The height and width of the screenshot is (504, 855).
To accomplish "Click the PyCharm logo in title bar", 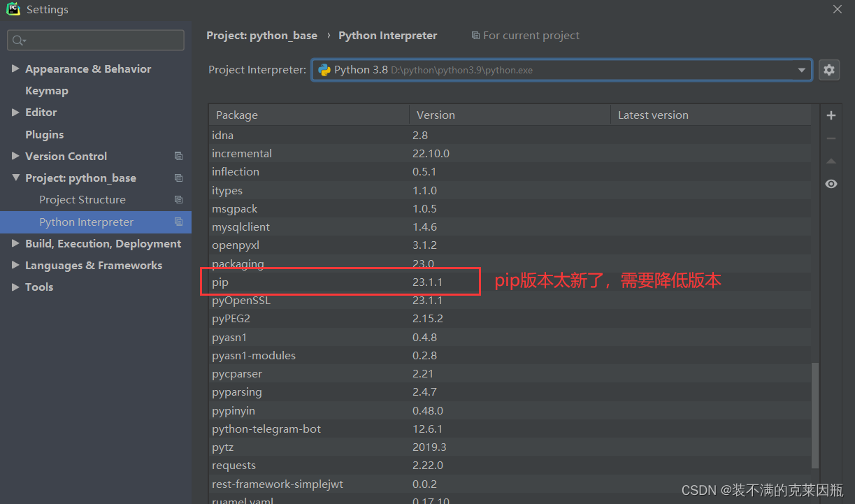I will pyautogui.click(x=13, y=9).
